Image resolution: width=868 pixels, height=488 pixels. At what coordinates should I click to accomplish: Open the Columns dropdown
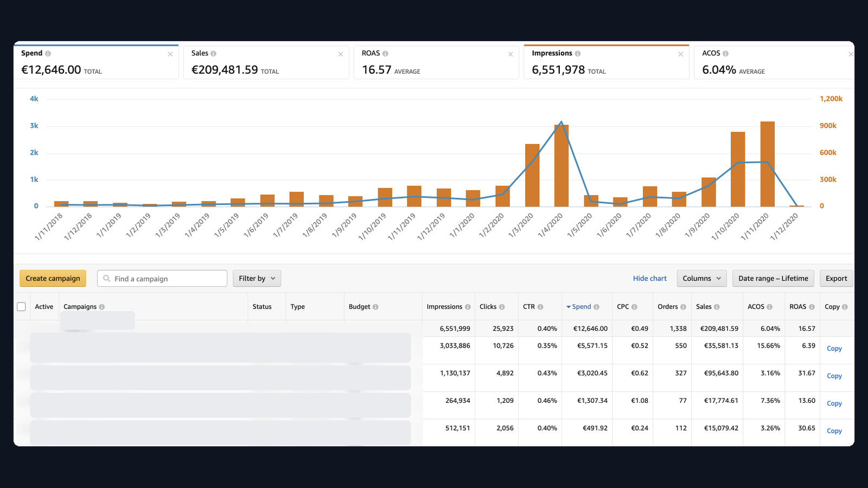pos(701,278)
